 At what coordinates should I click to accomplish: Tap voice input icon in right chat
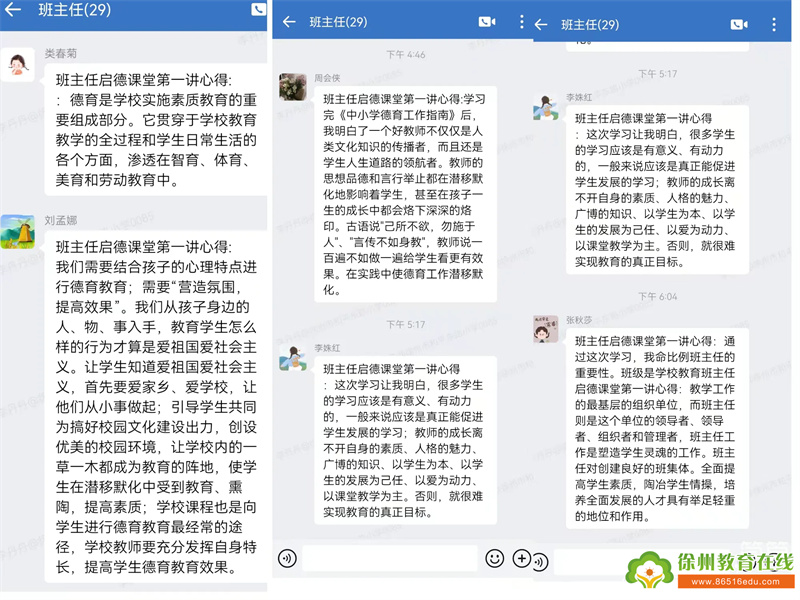540,562
